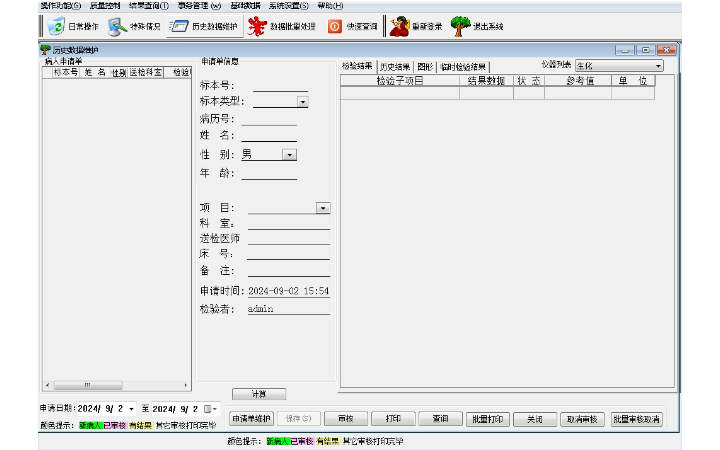Open the 帮助(H) menu

pyautogui.click(x=330, y=6)
